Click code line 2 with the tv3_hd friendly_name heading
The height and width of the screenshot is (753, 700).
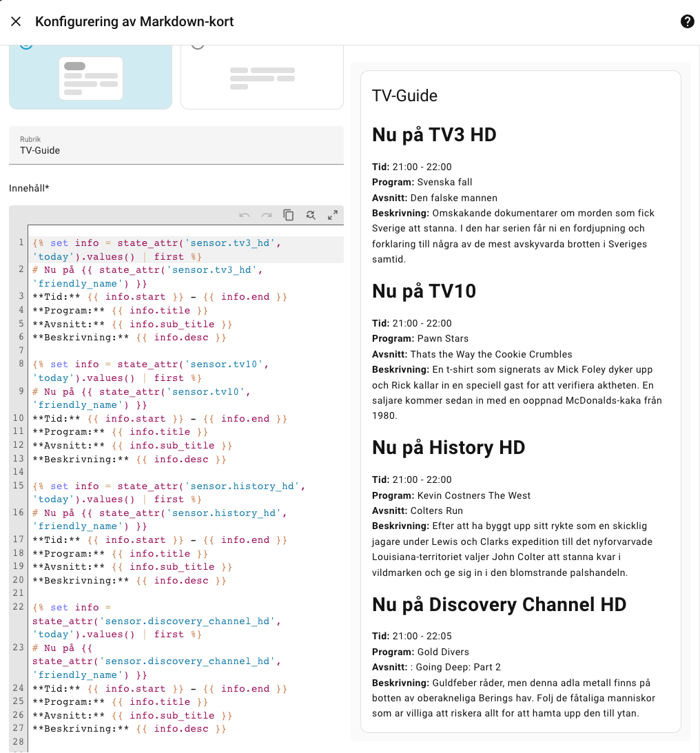[147, 277]
